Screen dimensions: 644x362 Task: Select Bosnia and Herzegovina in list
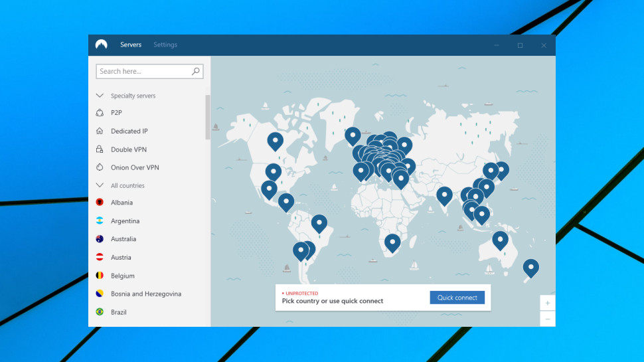click(147, 294)
